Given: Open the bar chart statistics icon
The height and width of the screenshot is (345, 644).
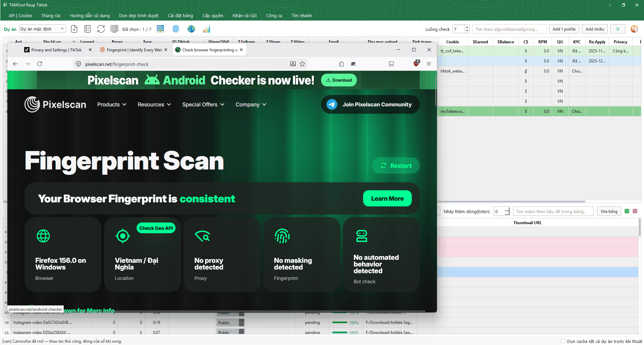Looking at the screenshot, I should (x=207, y=29).
